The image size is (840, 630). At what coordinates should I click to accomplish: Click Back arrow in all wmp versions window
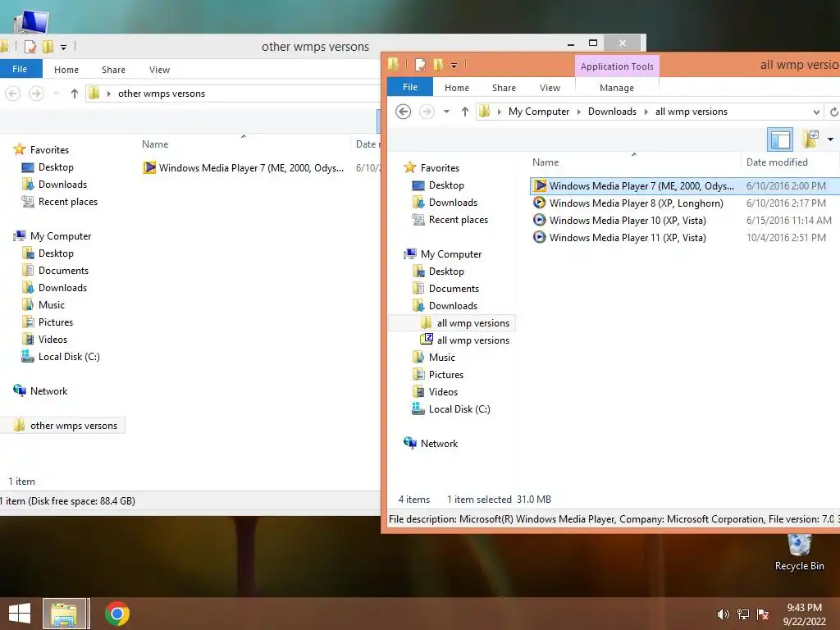point(404,112)
